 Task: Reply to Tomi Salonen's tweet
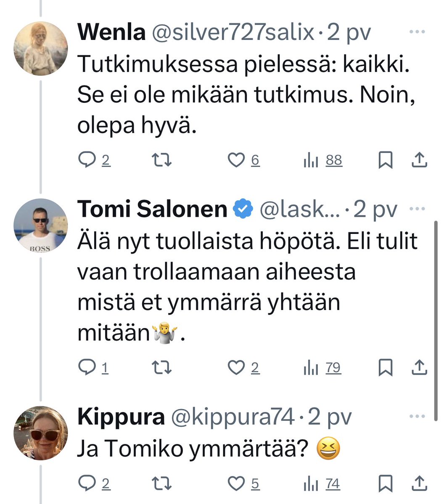click(87, 368)
